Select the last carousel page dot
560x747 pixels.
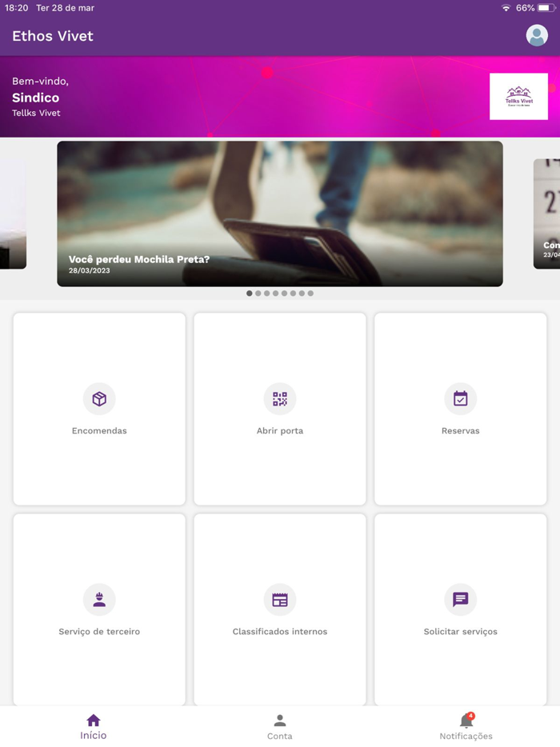pyautogui.click(x=310, y=294)
